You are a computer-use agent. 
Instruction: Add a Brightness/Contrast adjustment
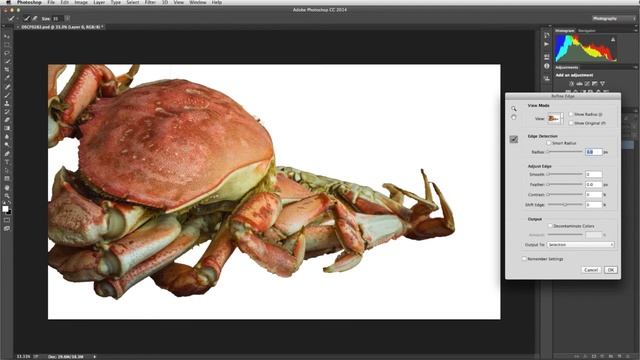(571, 84)
